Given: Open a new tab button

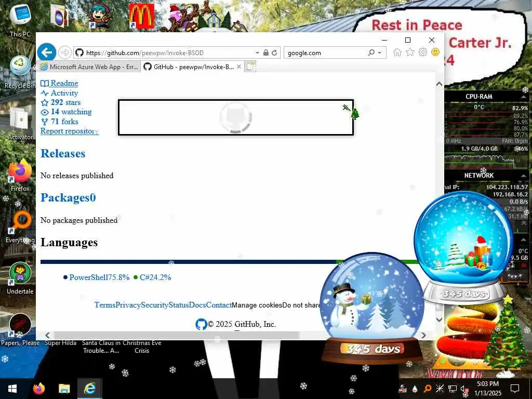Looking at the screenshot, I should coord(250,67).
